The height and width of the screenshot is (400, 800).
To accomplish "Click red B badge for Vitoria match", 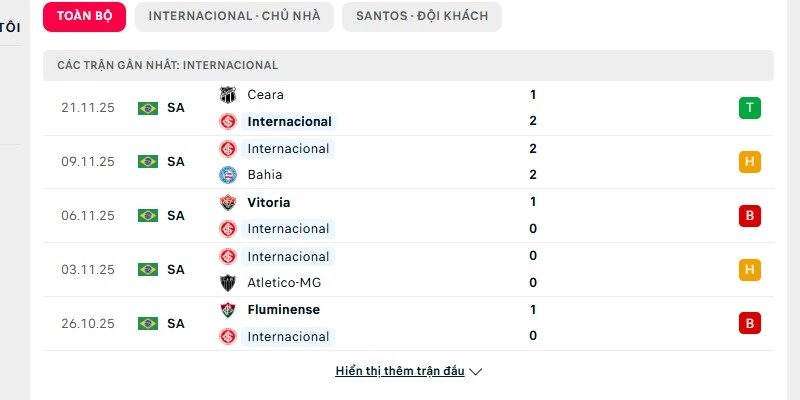I will coord(749,216).
